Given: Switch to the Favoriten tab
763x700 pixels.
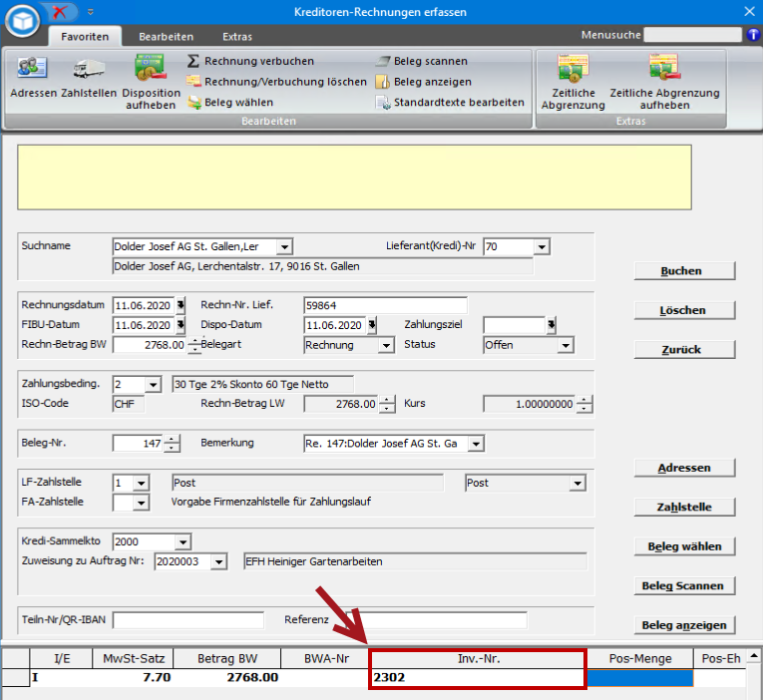Looking at the screenshot, I should [85, 37].
